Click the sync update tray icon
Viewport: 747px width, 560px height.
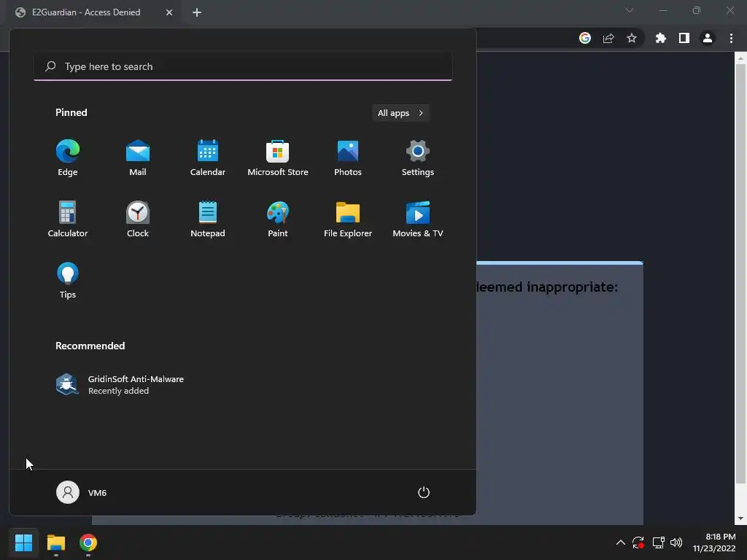[638, 542]
